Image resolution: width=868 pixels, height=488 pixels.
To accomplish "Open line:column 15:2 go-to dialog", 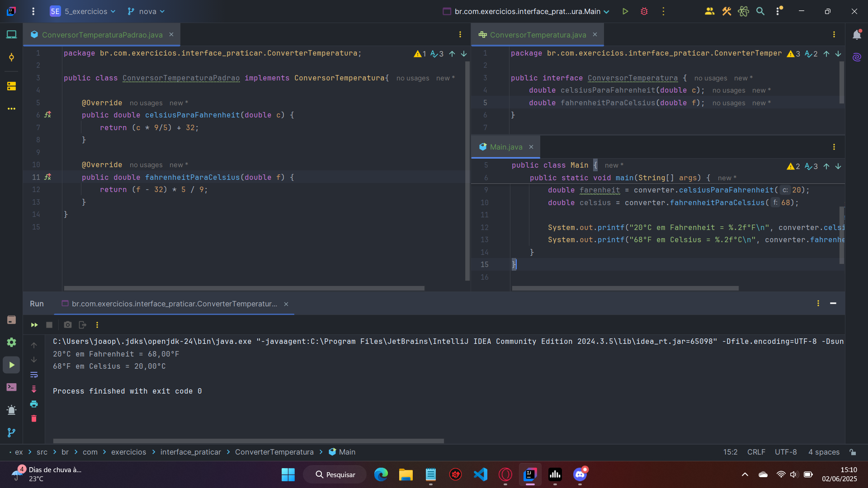I will pyautogui.click(x=730, y=452).
